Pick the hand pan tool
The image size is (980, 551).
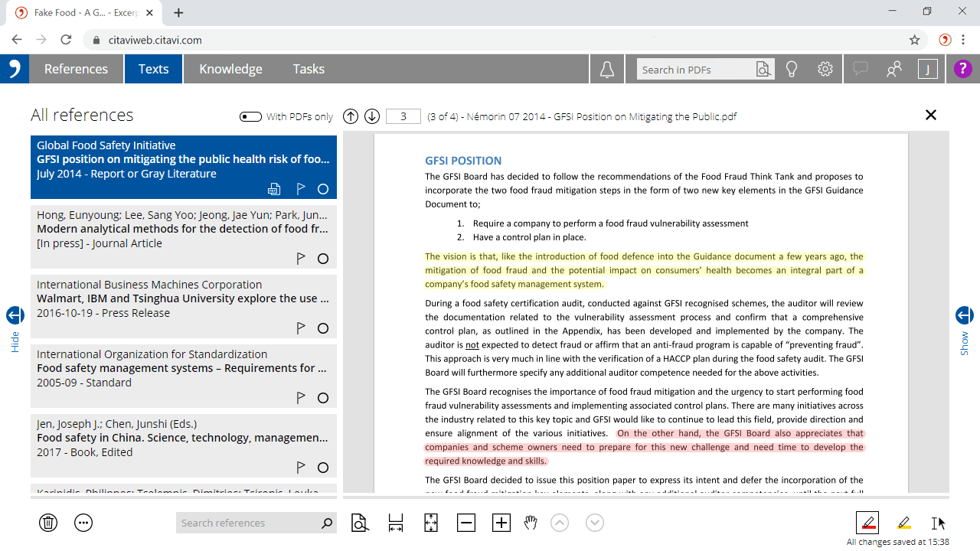click(x=531, y=523)
